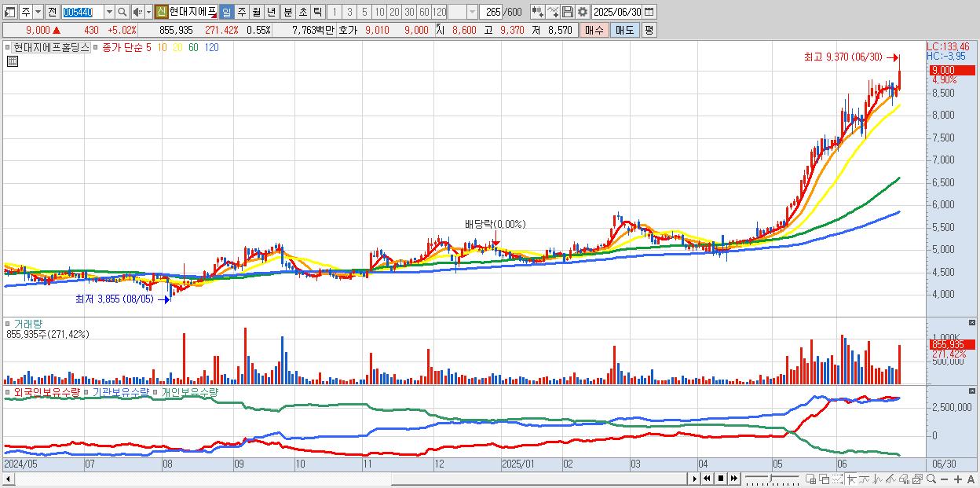
Task: Collapse the holdings panel corner button
Action: point(972,391)
